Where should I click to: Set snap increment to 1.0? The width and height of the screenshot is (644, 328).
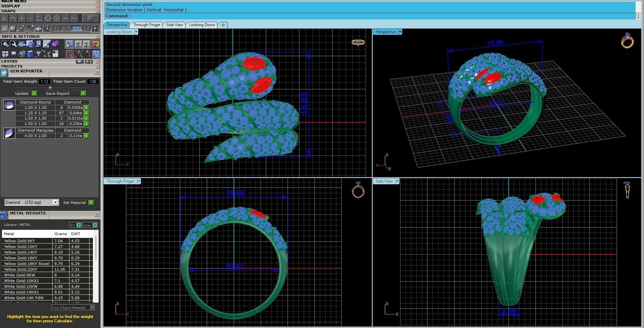pyautogui.click(x=86, y=28)
